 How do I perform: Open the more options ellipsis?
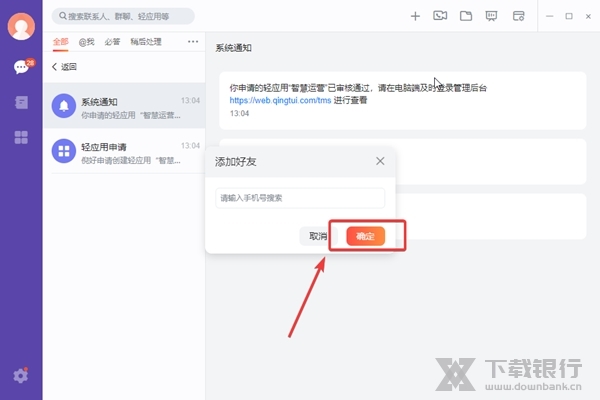[x=193, y=41]
